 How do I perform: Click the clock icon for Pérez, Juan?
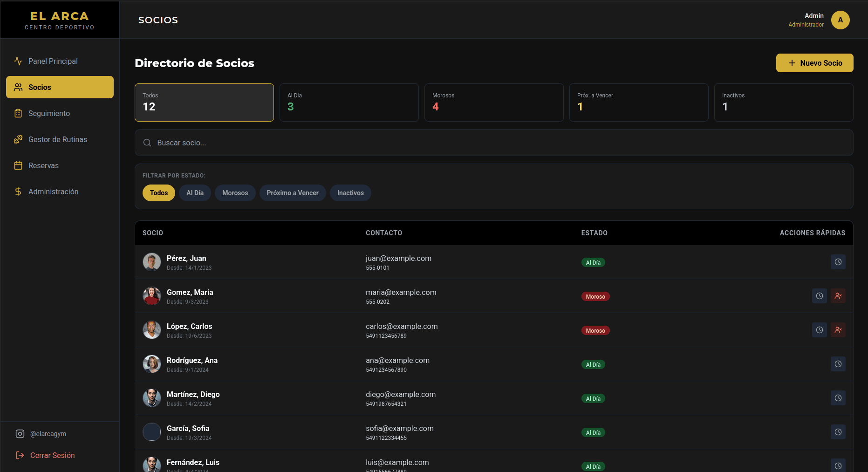(x=838, y=262)
